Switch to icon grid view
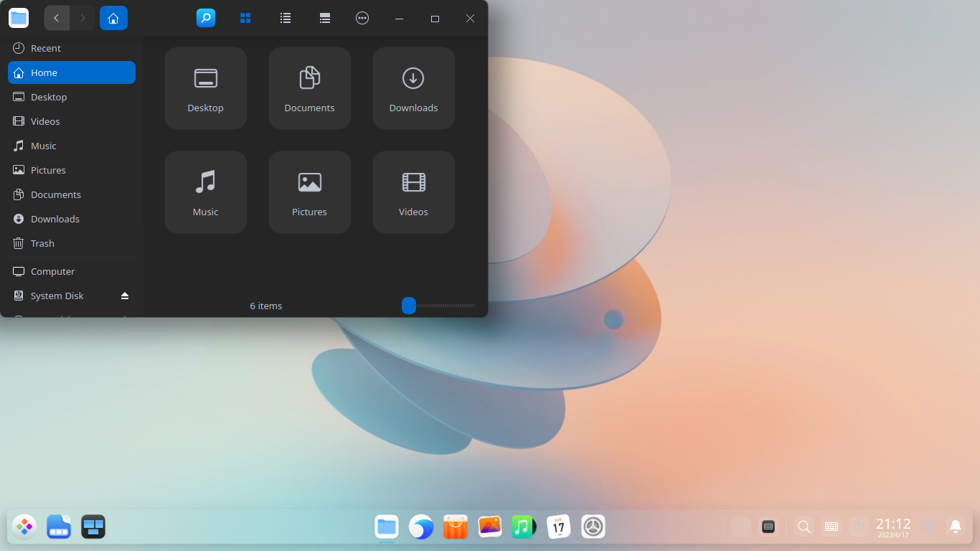Screen dimensions: 980x551 [x=245, y=18]
